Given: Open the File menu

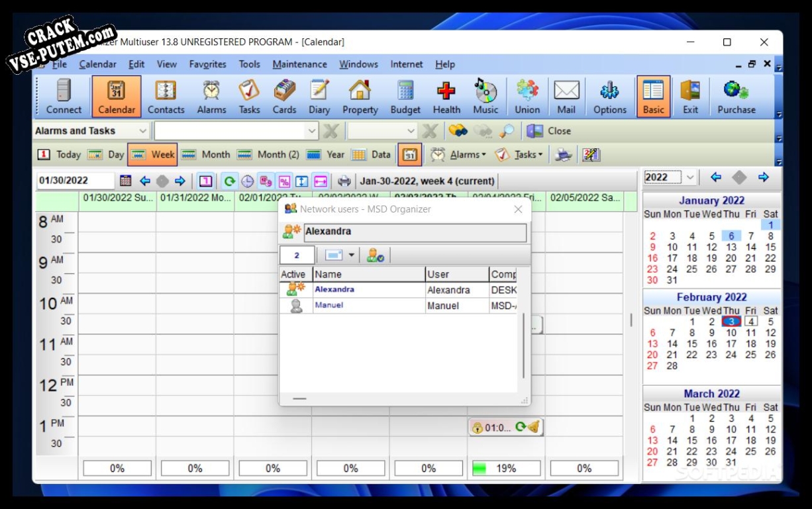Looking at the screenshot, I should [x=59, y=64].
